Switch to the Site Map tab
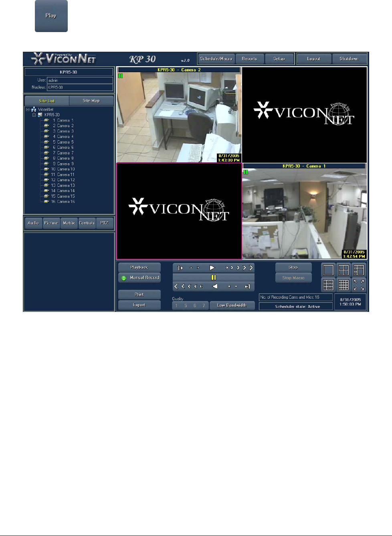The height and width of the screenshot is (536, 392). [91, 101]
